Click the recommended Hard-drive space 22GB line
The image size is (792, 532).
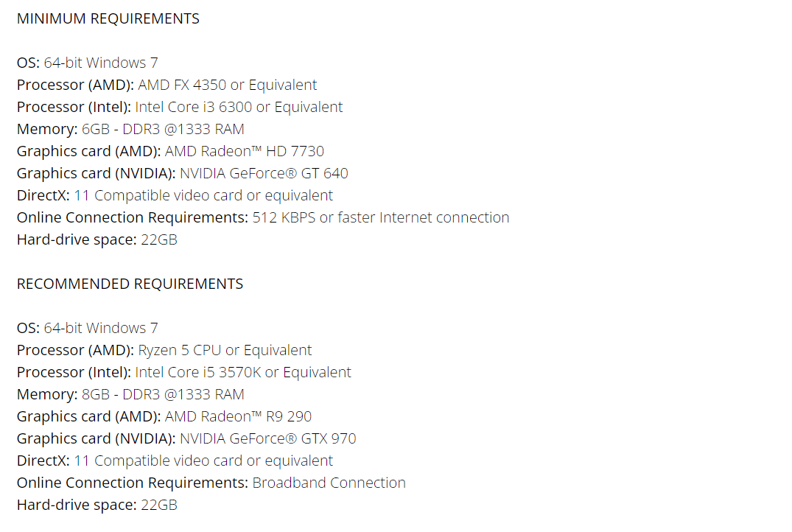click(97, 505)
